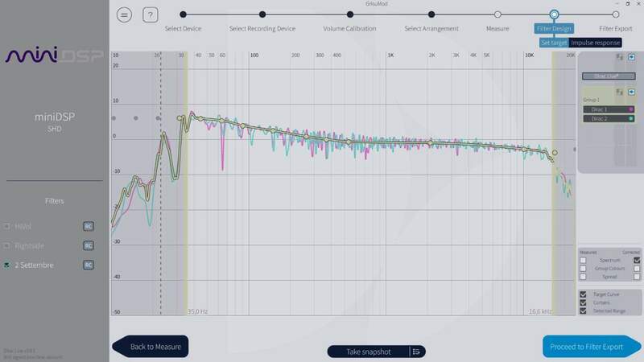Select the Dirac 2 channel entry
Image resolution: width=644 pixels, height=362 pixels.
coord(604,118)
